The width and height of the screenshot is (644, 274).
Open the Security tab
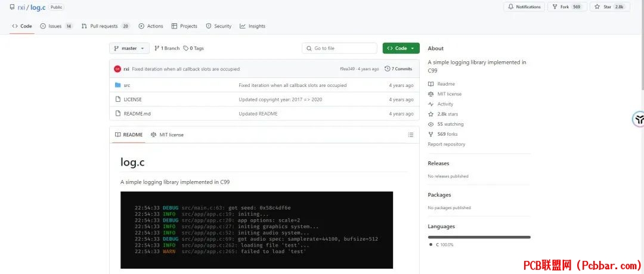(x=219, y=26)
